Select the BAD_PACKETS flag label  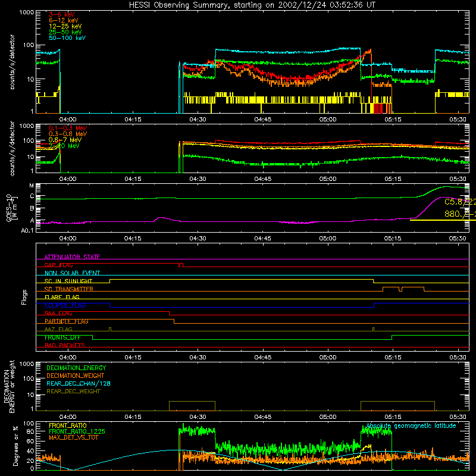(65, 345)
